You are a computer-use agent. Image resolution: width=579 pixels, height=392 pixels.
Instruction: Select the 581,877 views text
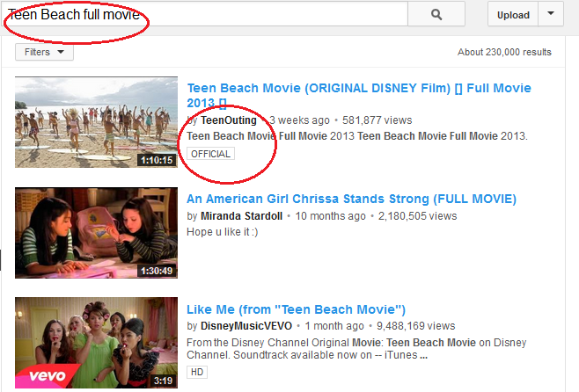[x=377, y=120]
